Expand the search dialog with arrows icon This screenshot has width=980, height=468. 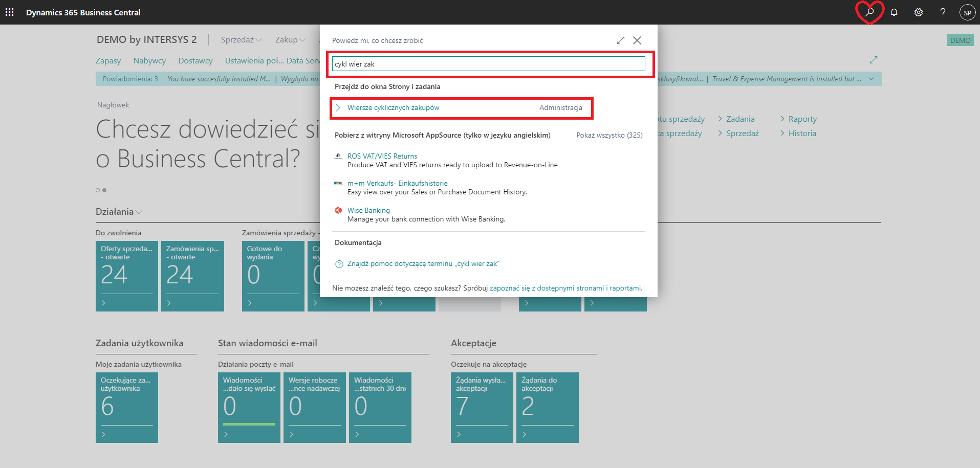point(621,40)
